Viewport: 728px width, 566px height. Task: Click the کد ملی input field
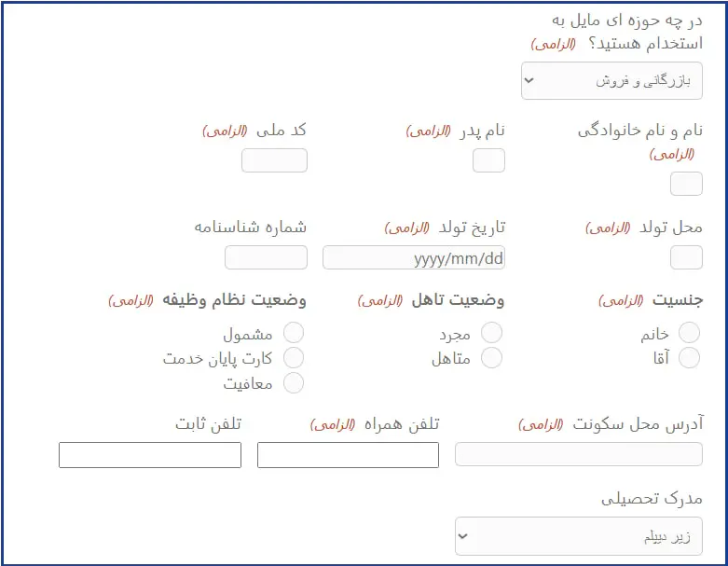coord(274,160)
